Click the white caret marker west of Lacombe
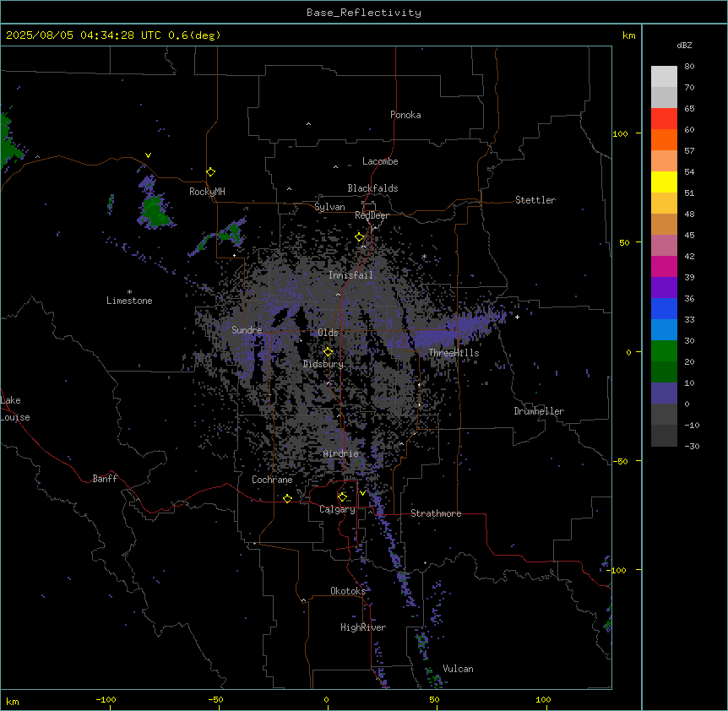The height and width of the screenshot is (711, 728). tap(335, 166)
